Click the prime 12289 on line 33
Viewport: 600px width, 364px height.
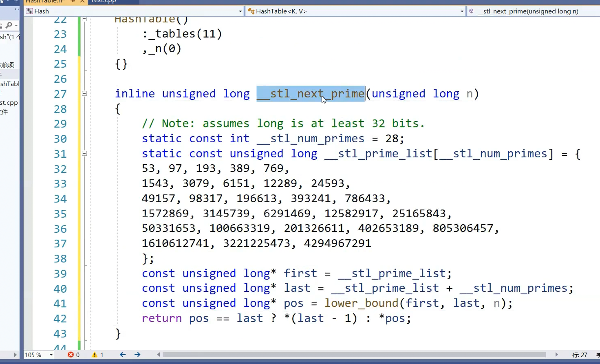(x=280, y=183)
